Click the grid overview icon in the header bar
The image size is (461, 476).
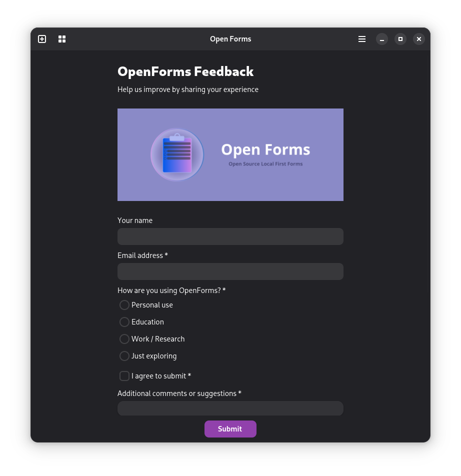click(61, 38)
